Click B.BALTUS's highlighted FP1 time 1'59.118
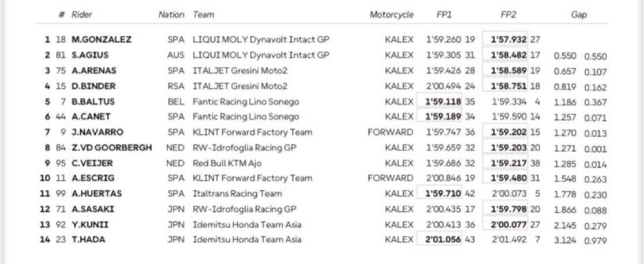The width and height of the screenshot is (644, 264). pos(443,101)
